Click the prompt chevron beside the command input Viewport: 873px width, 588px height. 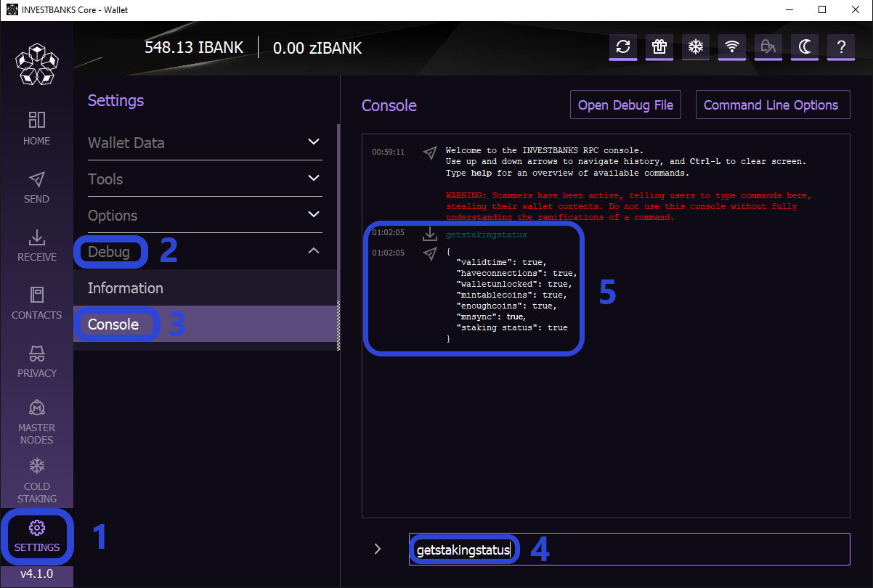(x=377, y=549)
